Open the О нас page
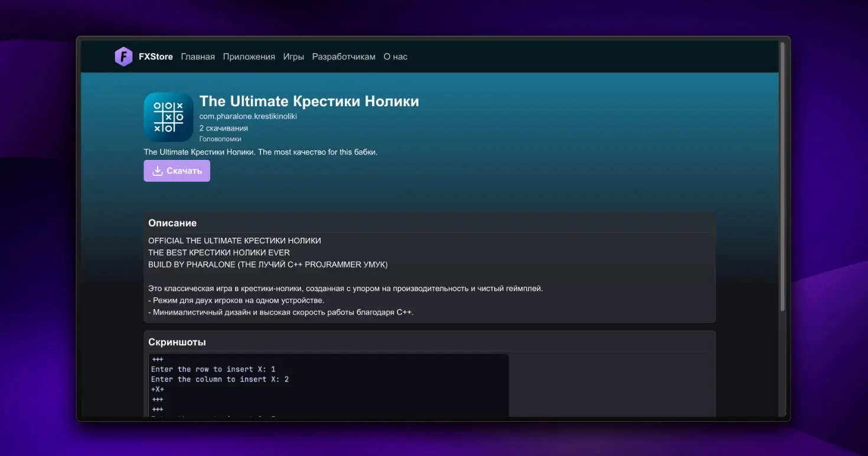This screenshot has width=868, height=456. point(395,57)
